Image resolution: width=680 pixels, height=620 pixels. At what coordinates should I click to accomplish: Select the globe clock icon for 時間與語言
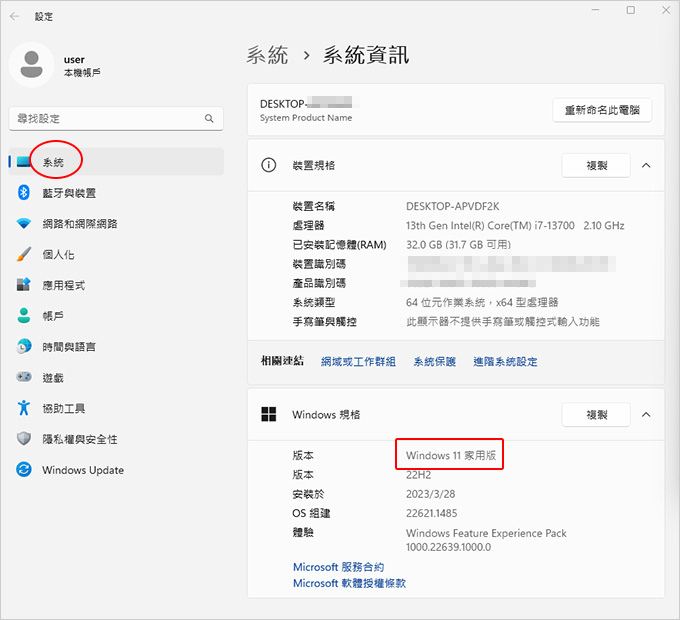(x=23, y=346)
